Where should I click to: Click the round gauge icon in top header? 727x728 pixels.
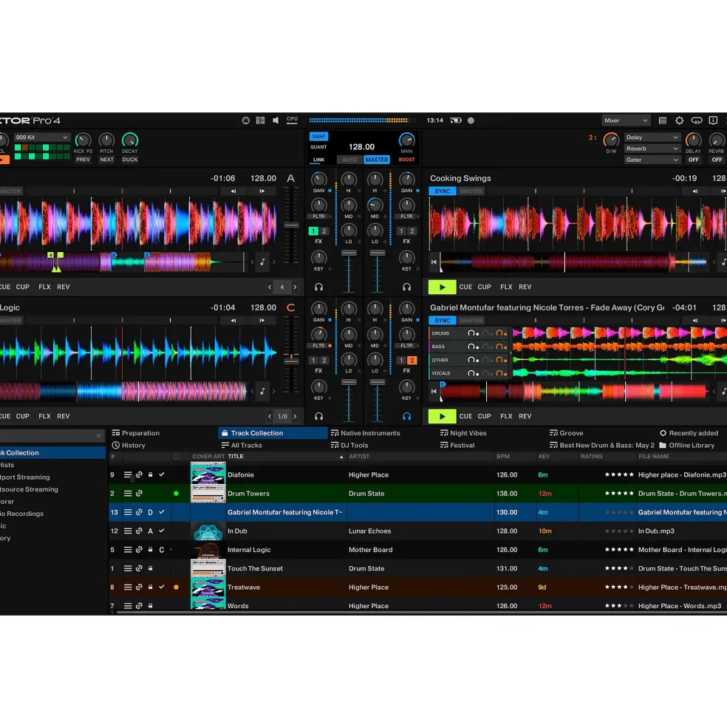tap(245, 120)
